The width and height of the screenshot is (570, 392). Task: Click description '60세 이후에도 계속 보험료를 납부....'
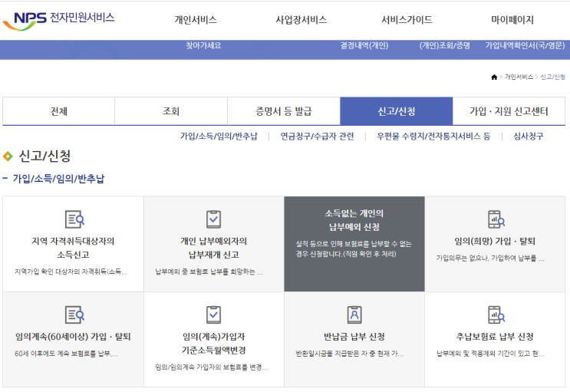click(x=67, y=354)
